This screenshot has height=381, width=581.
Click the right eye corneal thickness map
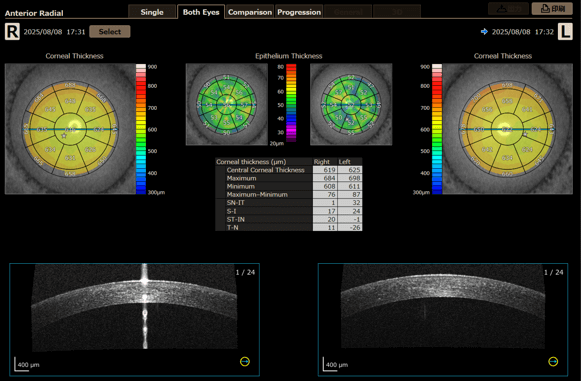pos(70,129)
